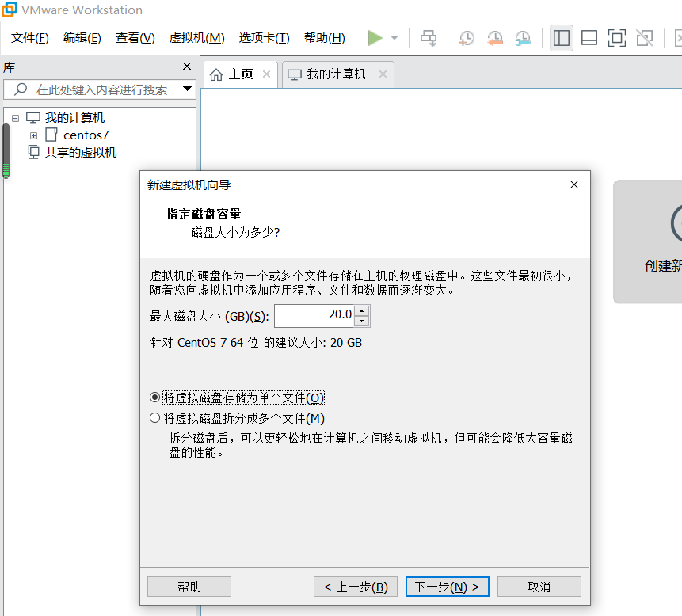Go back with 上一步(B) button
Screen dimensions: 682x616
click(356, 587)
